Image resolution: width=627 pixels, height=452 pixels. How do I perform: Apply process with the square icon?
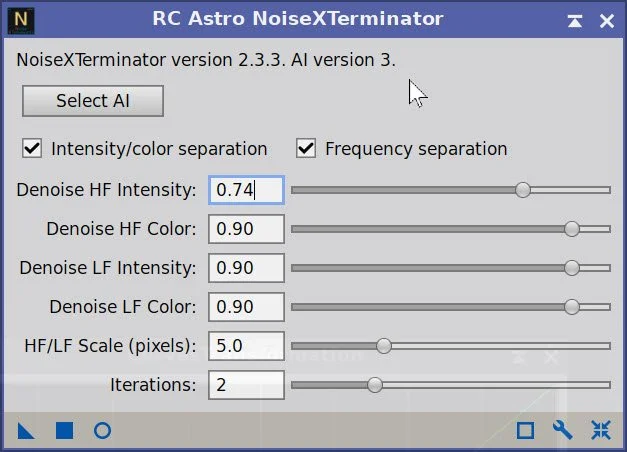click(x=64, y=431)
